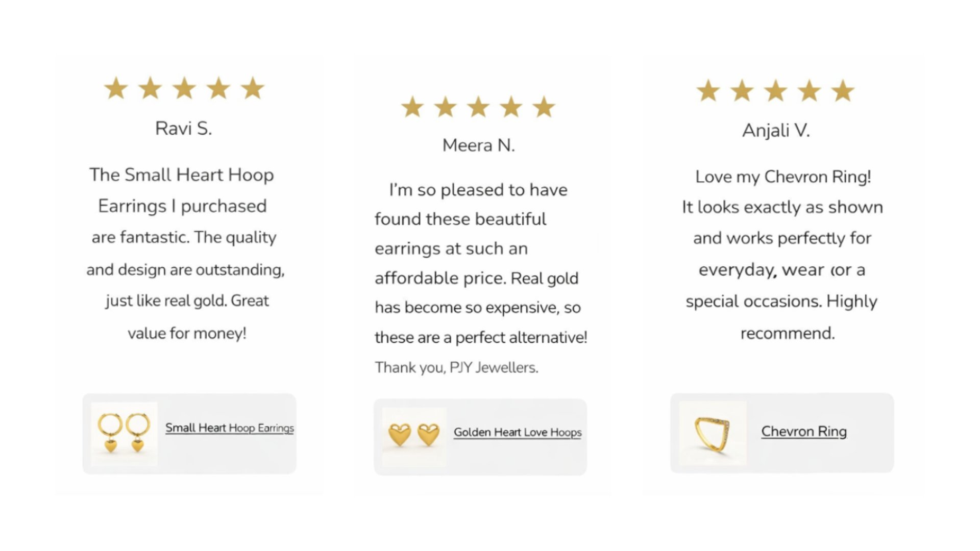980x551 pixels.
Task: Click the reviewer name Anjali V.
Action: point(776,131)
